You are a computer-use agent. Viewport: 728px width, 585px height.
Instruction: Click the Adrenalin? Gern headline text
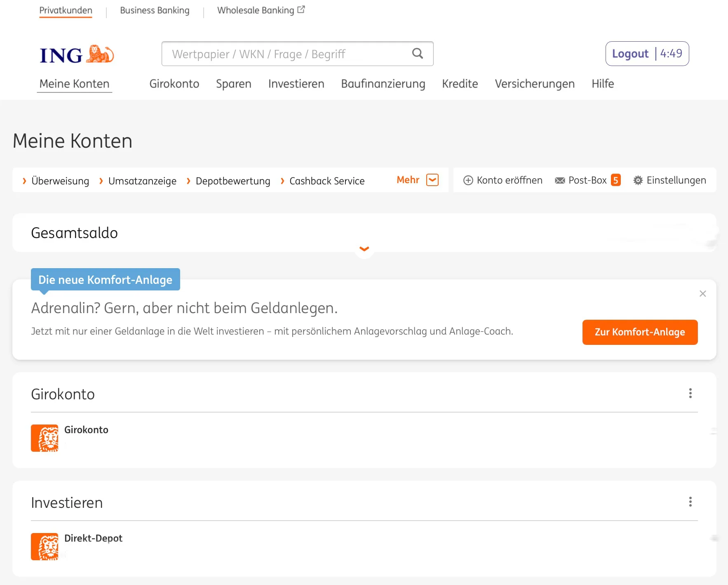point(184,308)
